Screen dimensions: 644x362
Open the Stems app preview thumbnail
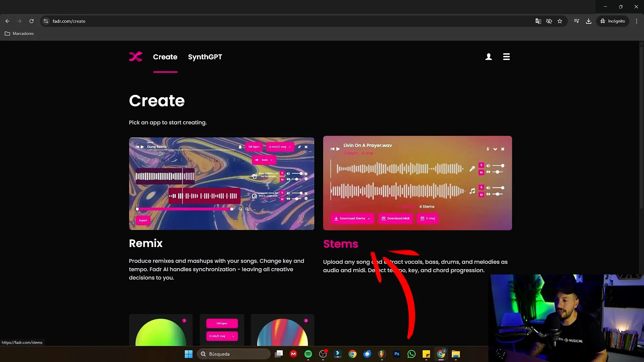pos(418,183)
